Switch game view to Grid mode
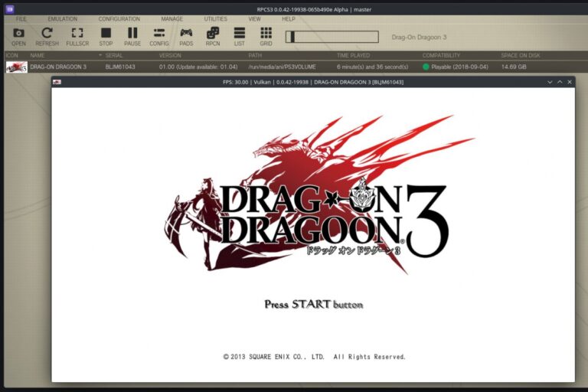Screen dimensions: 588x392 266,37
